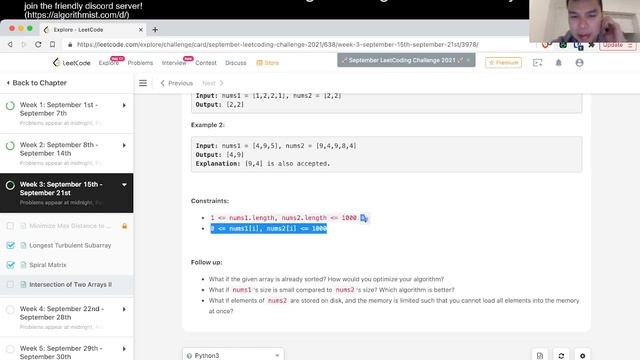Toggle checkbox for Spiral Matrix
This screenshot has width=640, height=360.
pyautogui.click(x=10, y=265)
